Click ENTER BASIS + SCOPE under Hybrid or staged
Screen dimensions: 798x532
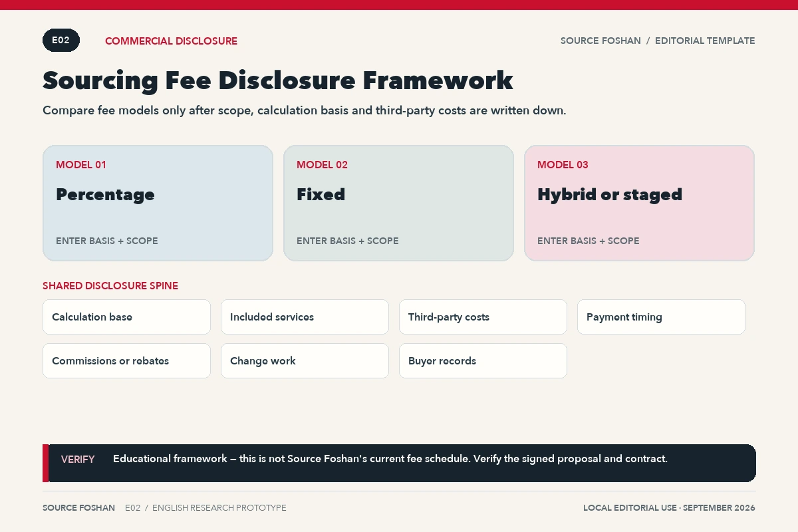[x=589, y=241]
